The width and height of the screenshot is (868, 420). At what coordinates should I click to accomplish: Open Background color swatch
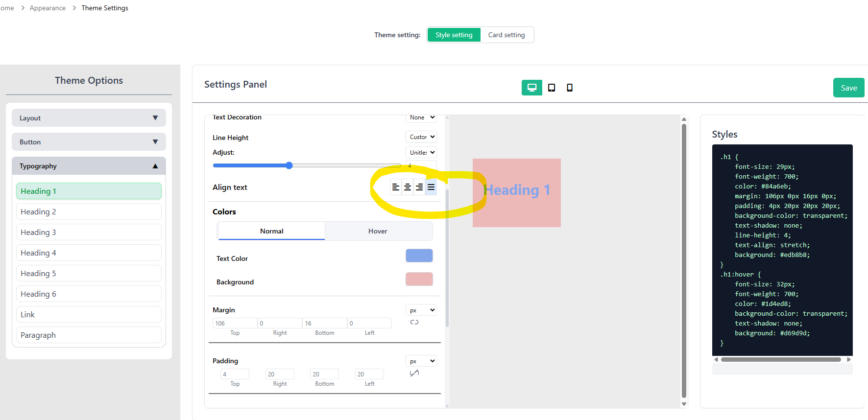(419, 279)
